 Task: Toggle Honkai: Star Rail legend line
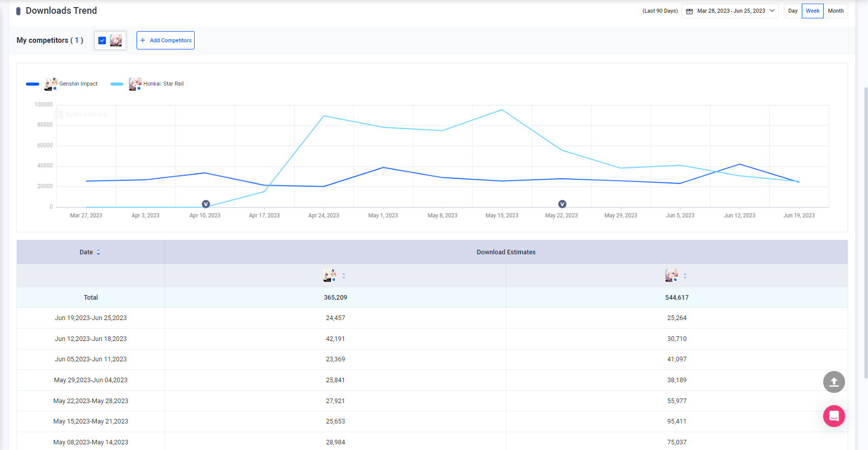[117, 84]
